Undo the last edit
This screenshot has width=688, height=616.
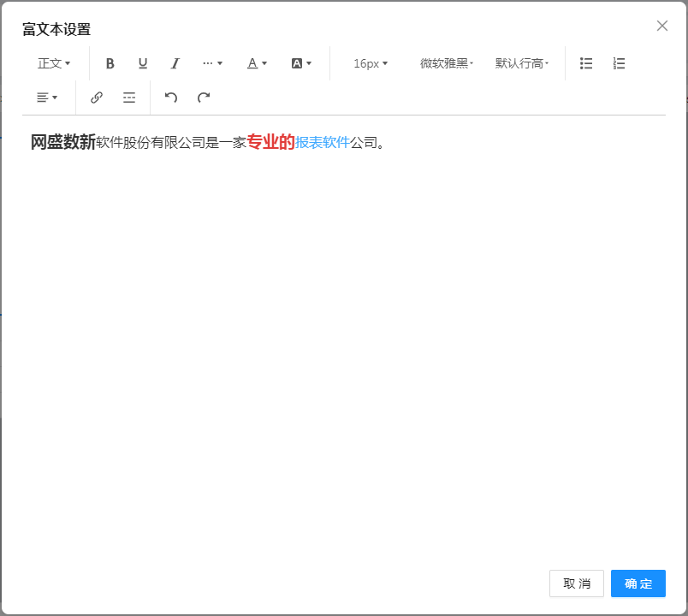(x=171, y=98)
